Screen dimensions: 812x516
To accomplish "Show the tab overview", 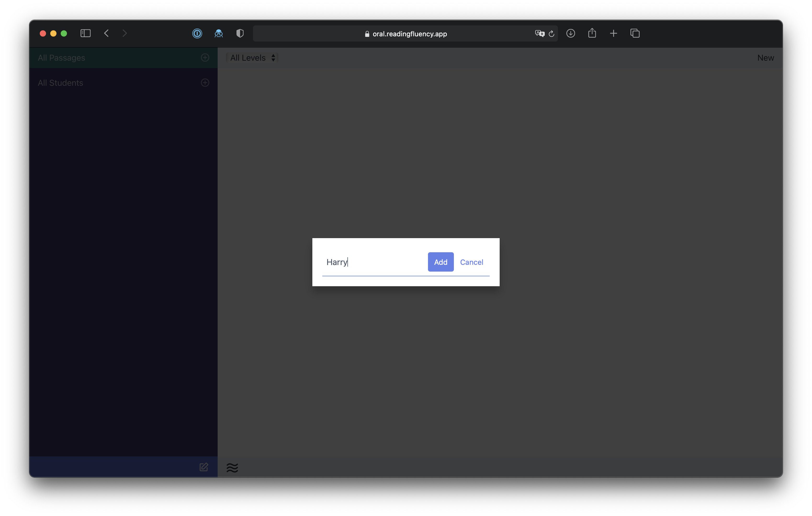I will pyautogui.click(x=635, y=33).
